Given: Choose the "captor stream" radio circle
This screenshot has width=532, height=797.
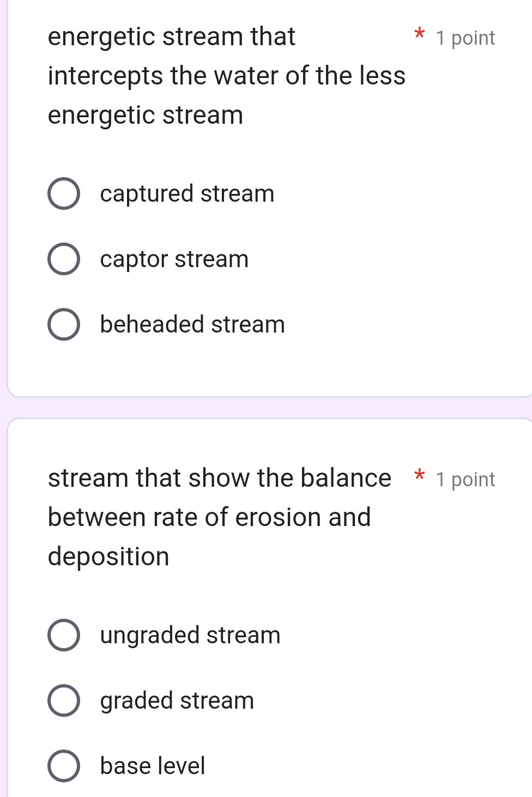Looking at the screenshot, I should point(64,259).
